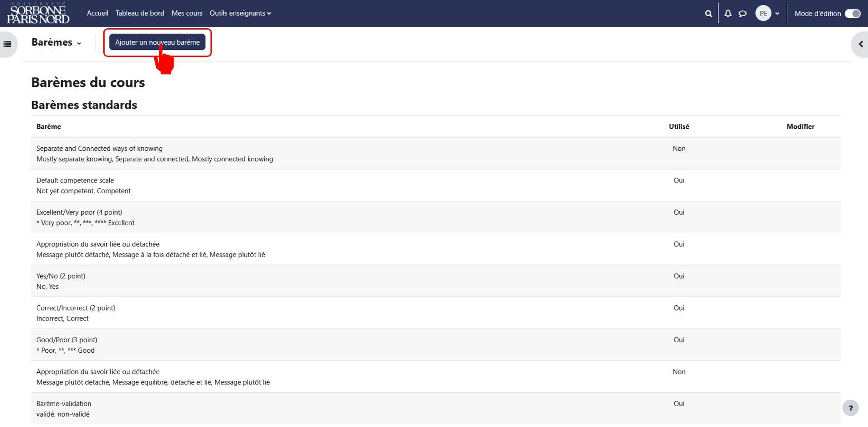The height and width of the screenshot is (427, 868).
Task: Open the search magnifier icon
Action: pyautogui.click(x=708, y=13)
